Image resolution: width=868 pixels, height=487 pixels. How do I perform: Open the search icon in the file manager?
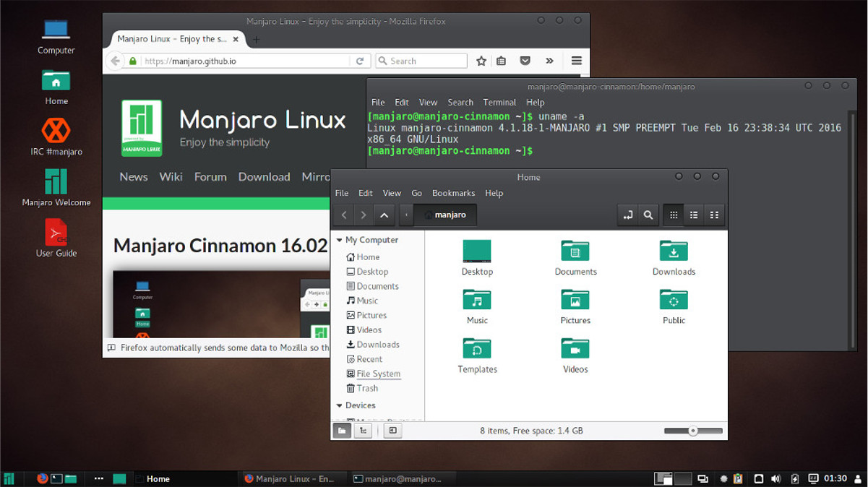tap(648, 215)
